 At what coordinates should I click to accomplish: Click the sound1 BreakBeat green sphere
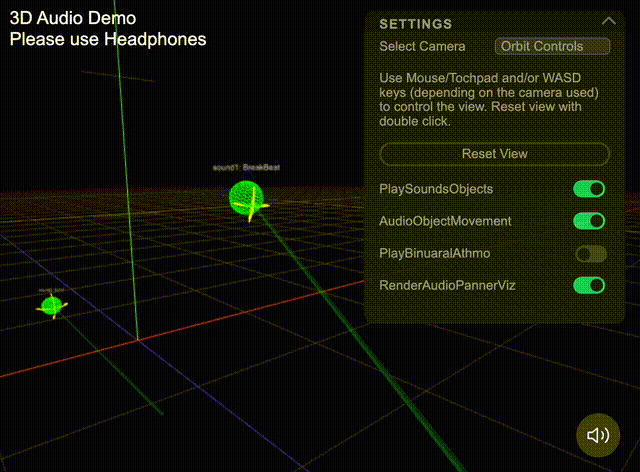click(x=246, y=198)
